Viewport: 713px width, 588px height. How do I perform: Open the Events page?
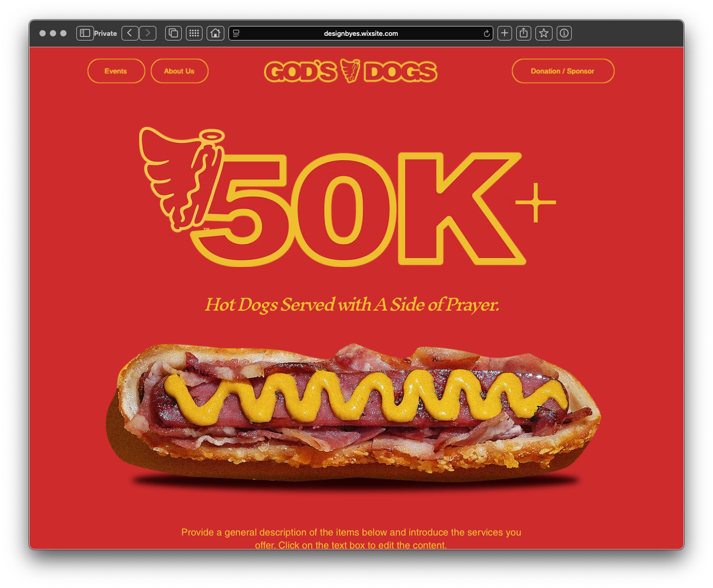pos(116,71)
